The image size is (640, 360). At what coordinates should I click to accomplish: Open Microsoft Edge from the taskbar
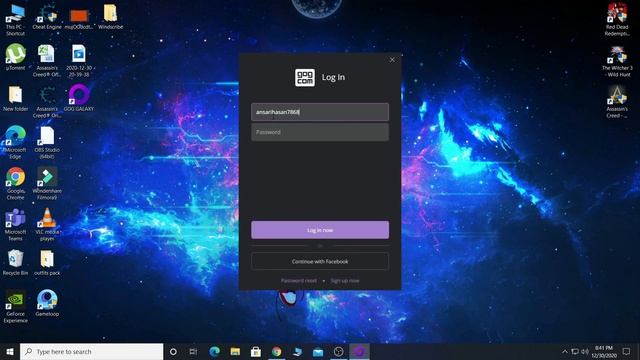pyautogui.click(x=214, y=351)
